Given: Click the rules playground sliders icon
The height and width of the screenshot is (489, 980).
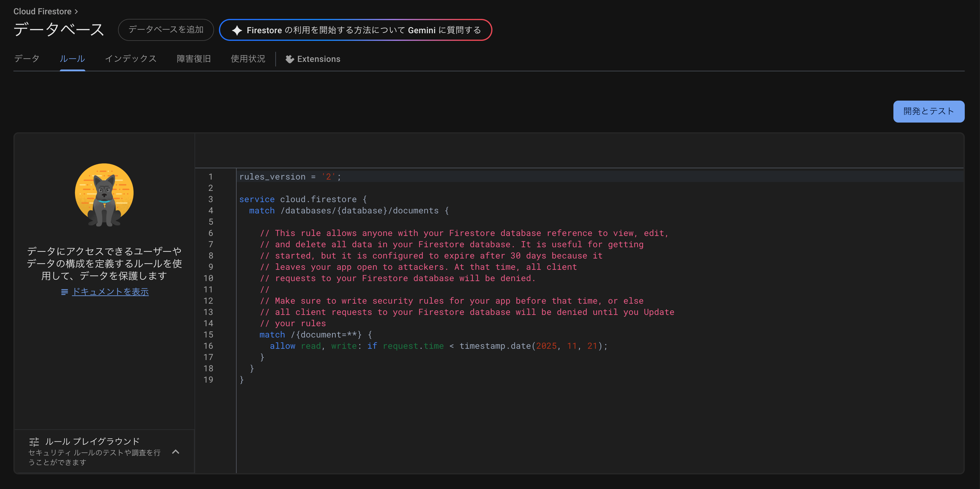Looking at the screenshot, I should click(34, 441).
